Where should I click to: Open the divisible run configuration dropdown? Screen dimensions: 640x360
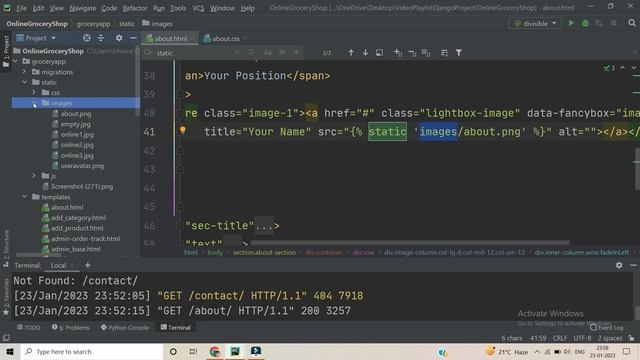tap(535, 24)
